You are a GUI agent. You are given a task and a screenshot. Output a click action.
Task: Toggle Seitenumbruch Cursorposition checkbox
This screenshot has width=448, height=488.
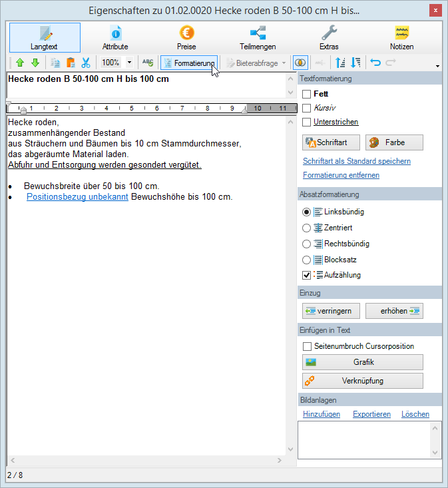(307, 346)
